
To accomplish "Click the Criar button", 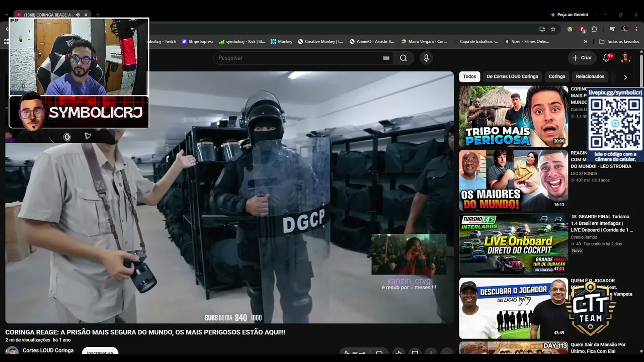I will tap(582, 58).
